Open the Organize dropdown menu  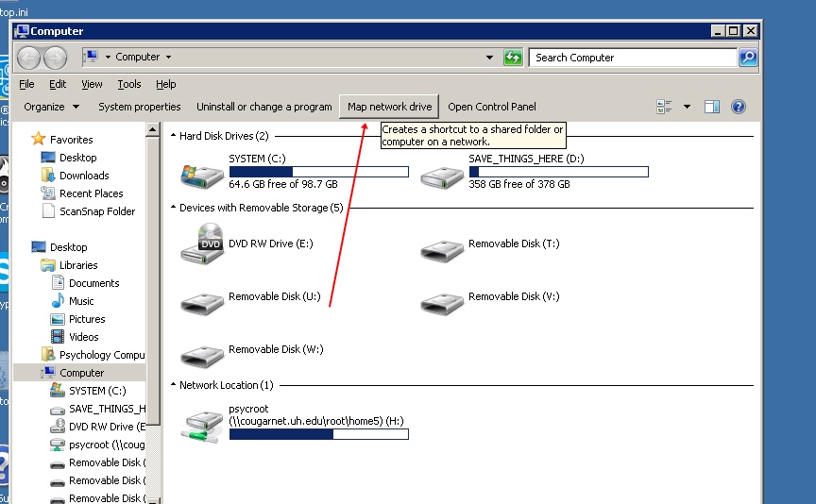[51, 107]
